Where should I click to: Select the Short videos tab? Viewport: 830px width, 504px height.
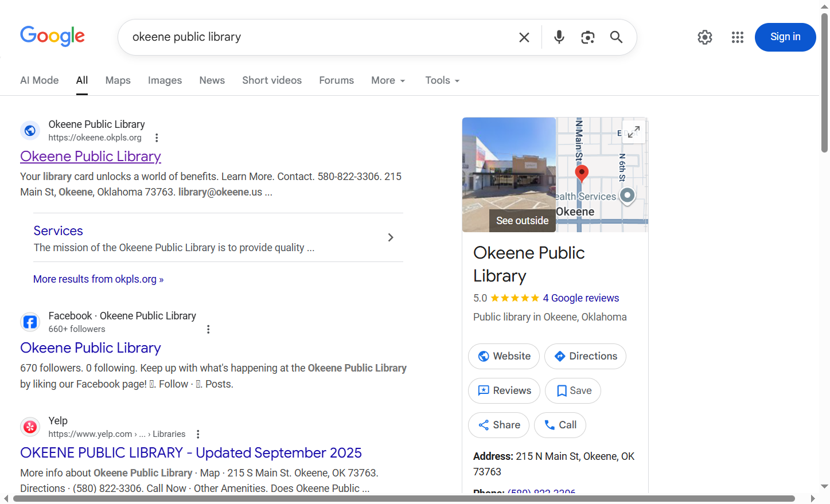pos(272,81)
